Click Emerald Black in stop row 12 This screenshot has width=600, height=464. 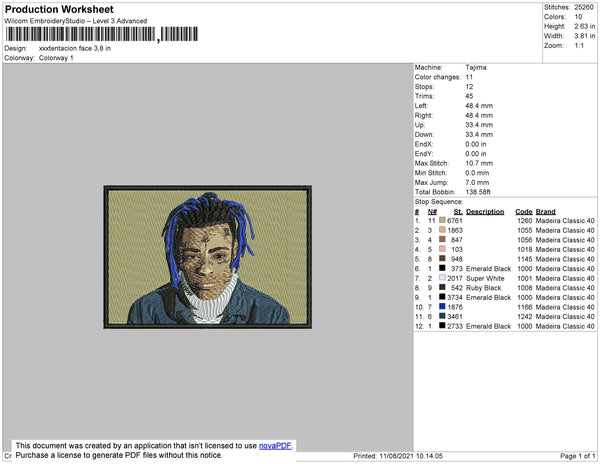(488, 326)
